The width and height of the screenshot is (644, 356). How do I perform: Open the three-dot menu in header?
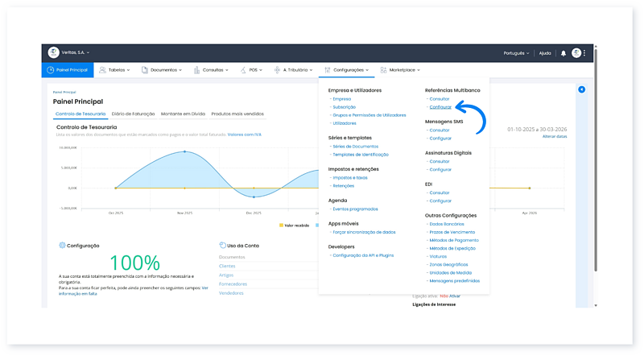coord(585,53)
